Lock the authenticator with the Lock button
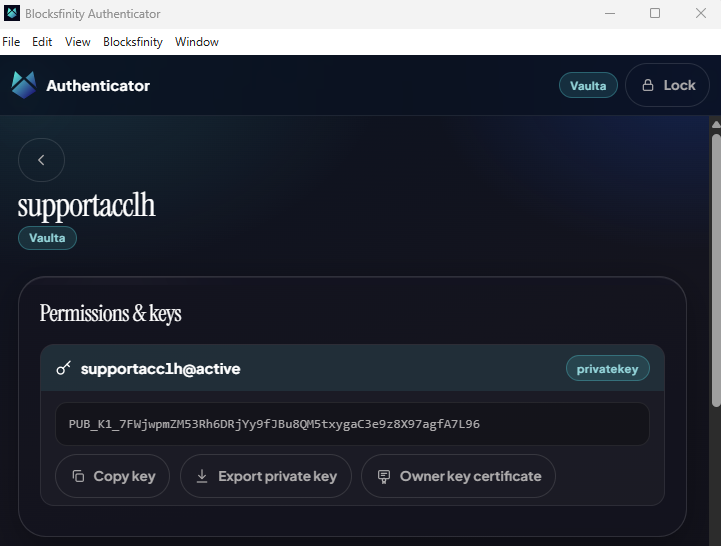 pyautogui.click(x=667, y=85)
